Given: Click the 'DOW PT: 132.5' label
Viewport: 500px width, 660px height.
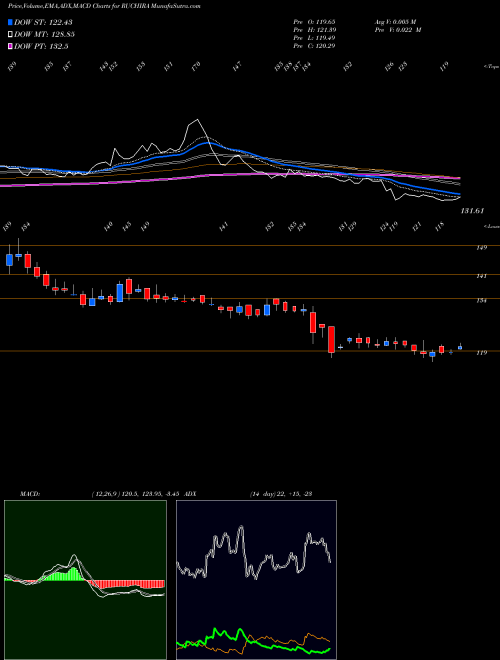Looking at the screenshot, I should tap(41, 46).
